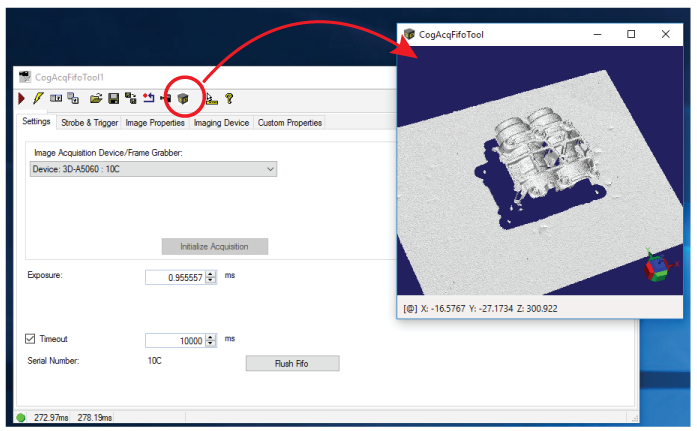Click the open folder icon in toolbar
Image resolution: width=697 pixels, height=431 pixels.
coord(96,98)
